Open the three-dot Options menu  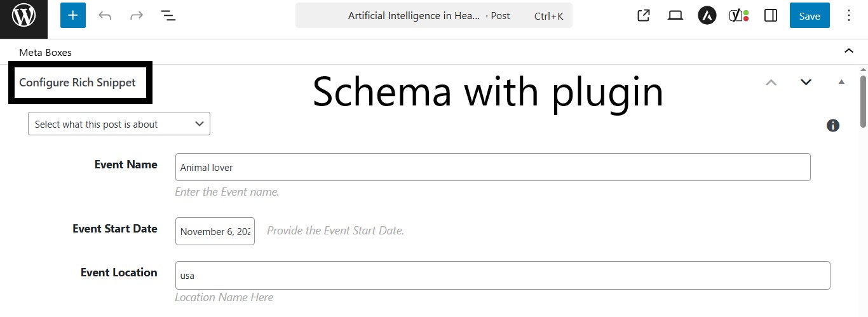(x=849, y=16)
